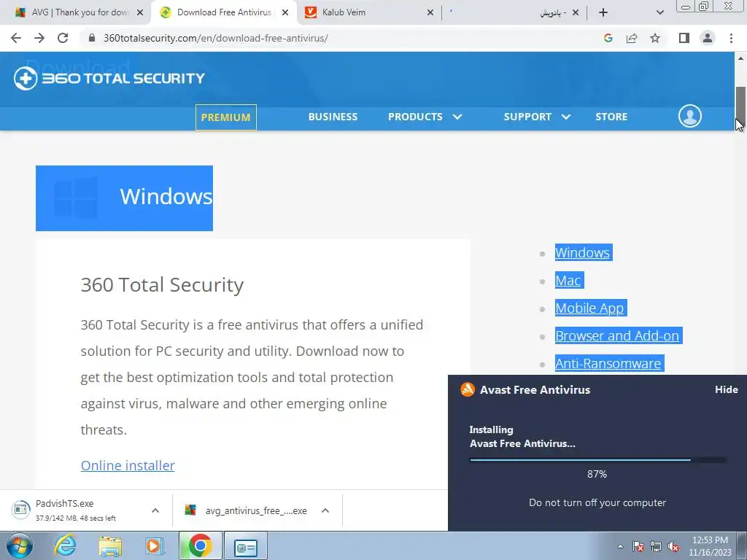Close the Kalub Veim tab
This screenshot has height=560, width=747.
tap(430, 13)
